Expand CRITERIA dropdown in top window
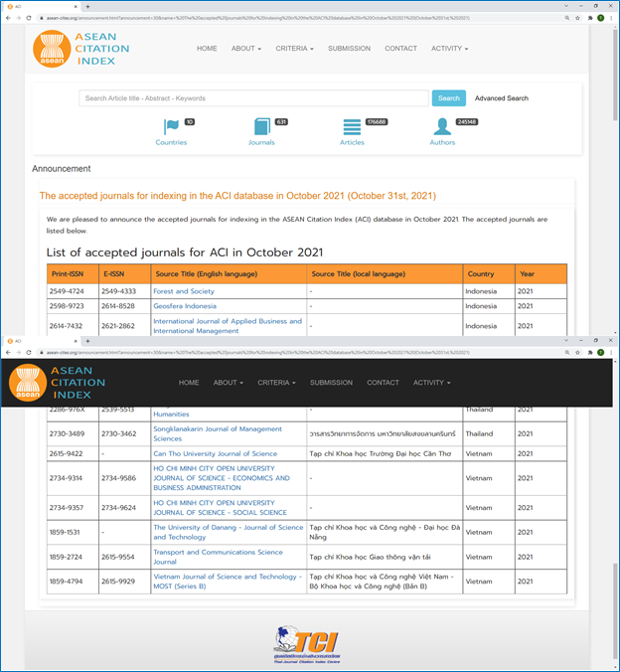This screenshot has width=620, height=672. [294, 49]
